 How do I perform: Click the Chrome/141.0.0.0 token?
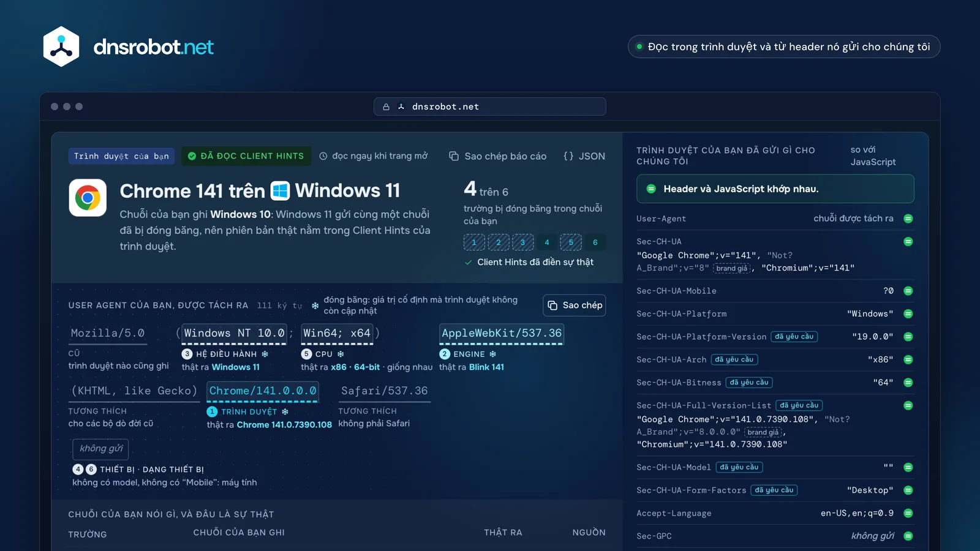(x=263, y=391)
